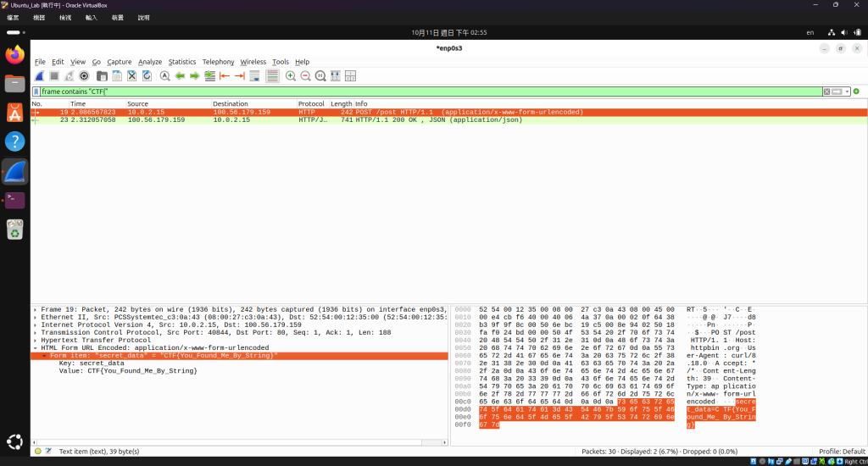Reload this capture file
The image size is (868, 466).
click(147, 76)
